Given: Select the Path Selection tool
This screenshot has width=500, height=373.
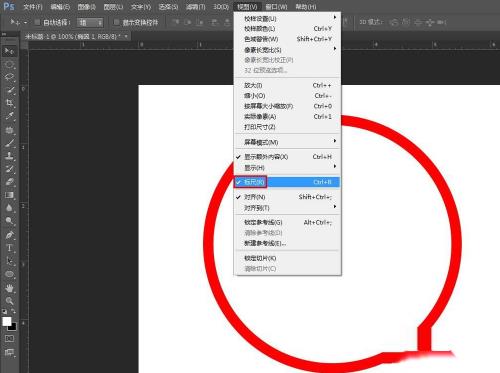Looking at the screenshot, I should pyautogui.click(x=9, y=261).
